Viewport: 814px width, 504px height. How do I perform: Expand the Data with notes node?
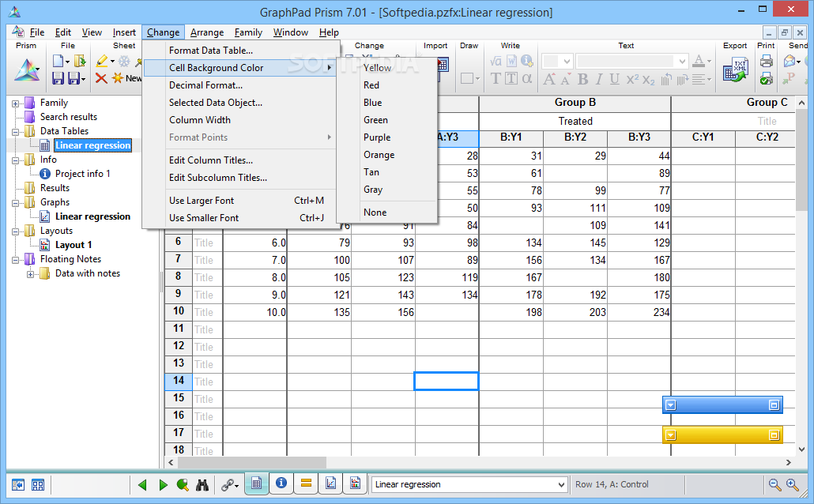[x=30, y=274]
